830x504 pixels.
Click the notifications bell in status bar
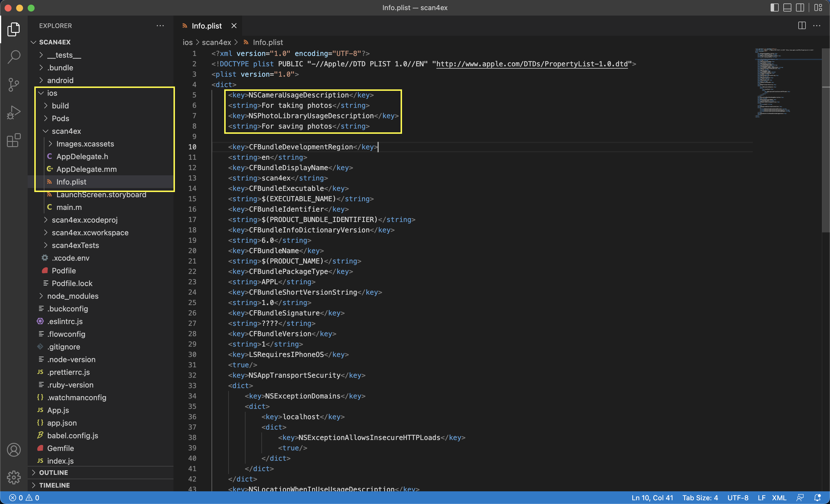(x=817, y=498)
